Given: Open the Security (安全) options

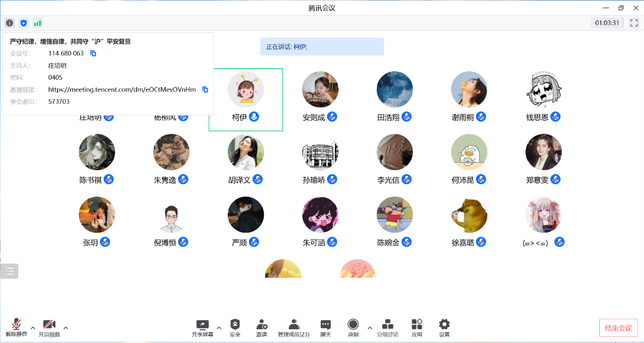Looking at the screenshot, I should pyautogui.click(x=235, y=328).
